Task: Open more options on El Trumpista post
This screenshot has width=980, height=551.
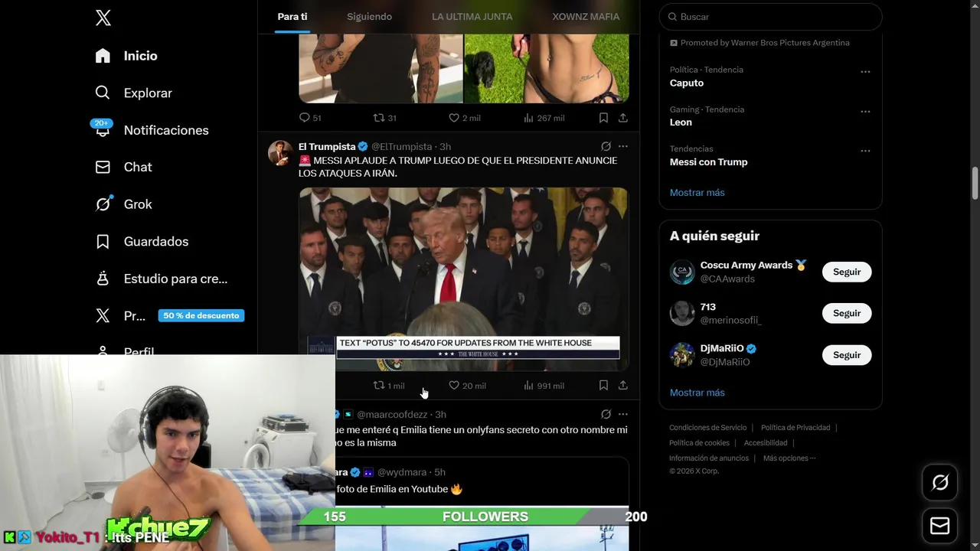Action: point(623,146)
